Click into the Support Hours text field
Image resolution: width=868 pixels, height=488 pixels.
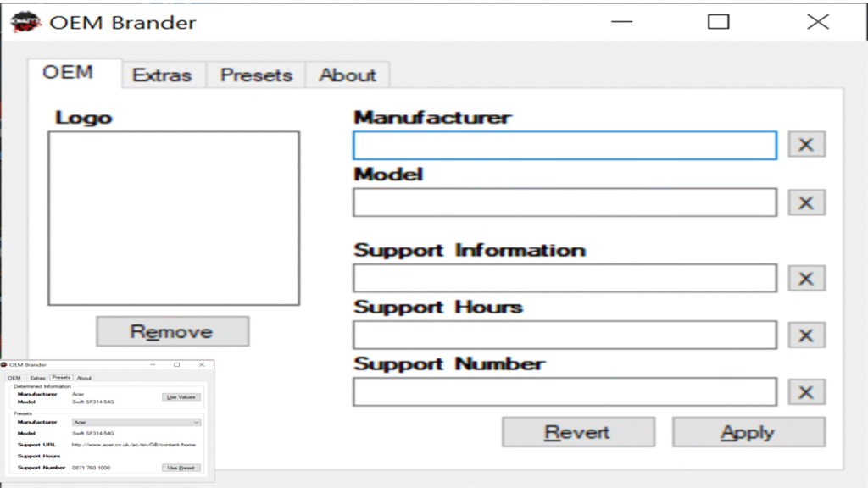click(x=565, y=335)
